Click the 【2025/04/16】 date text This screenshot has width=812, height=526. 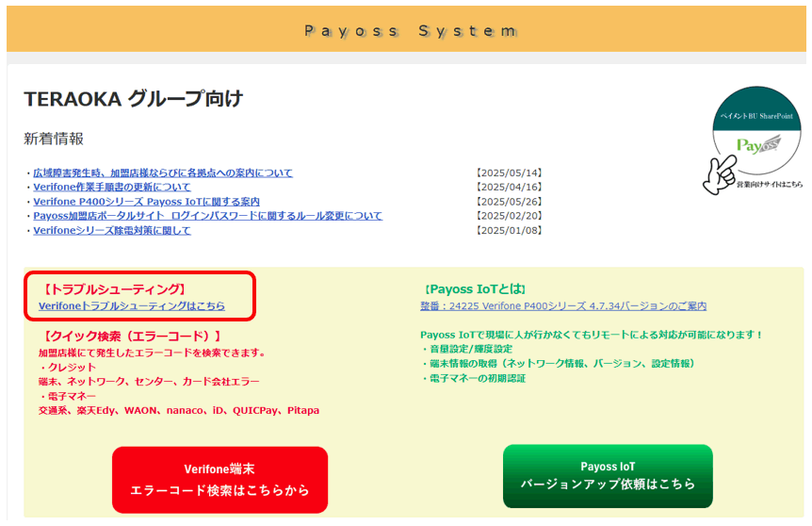(509, 187)
